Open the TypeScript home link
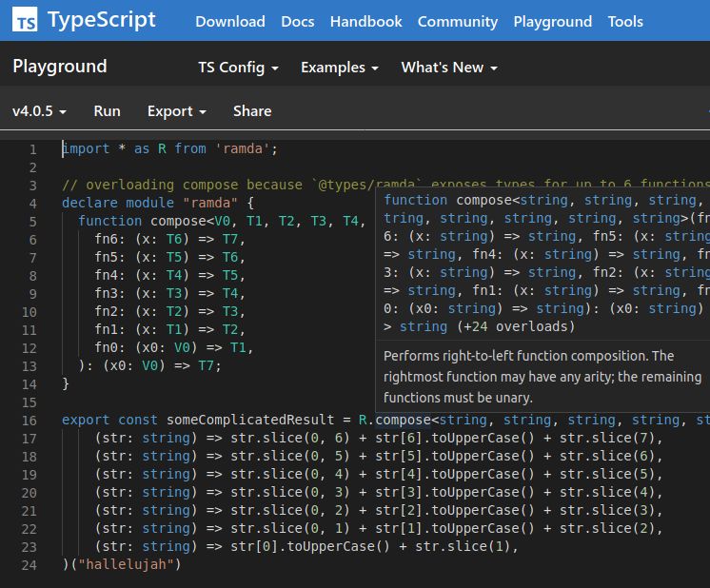 point(102,20)
